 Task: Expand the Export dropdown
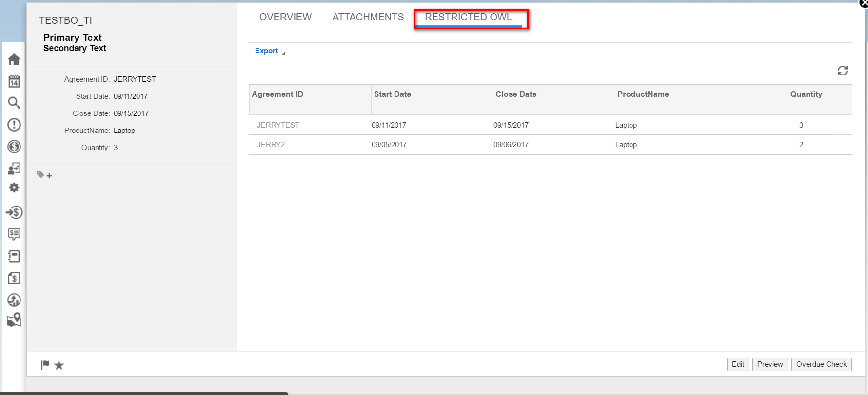point(270,51)
